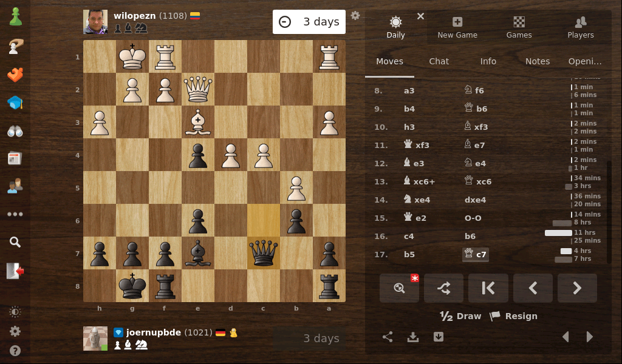622x364 pixels.
Task: Open Puzzles from the orange puzzle icon
Action: [15, 75]
